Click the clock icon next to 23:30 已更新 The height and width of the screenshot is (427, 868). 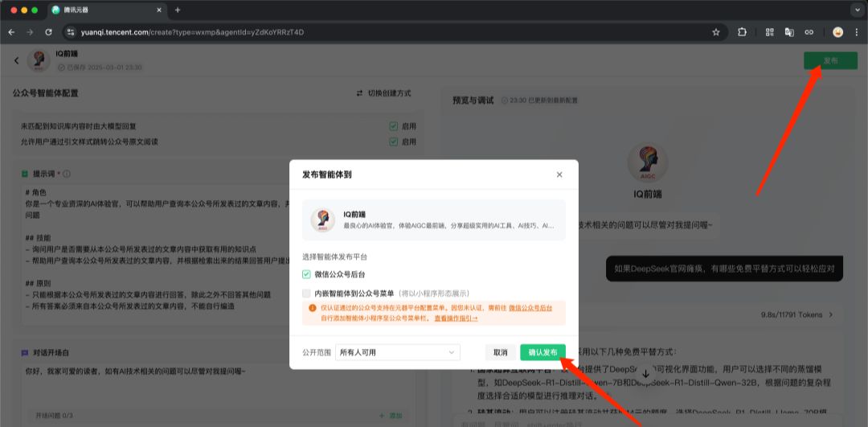505,101
